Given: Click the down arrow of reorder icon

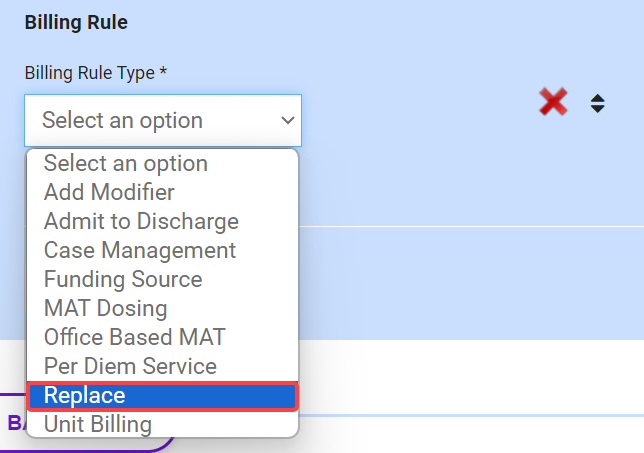Looking at the screenshot, I should click(597, 108).
